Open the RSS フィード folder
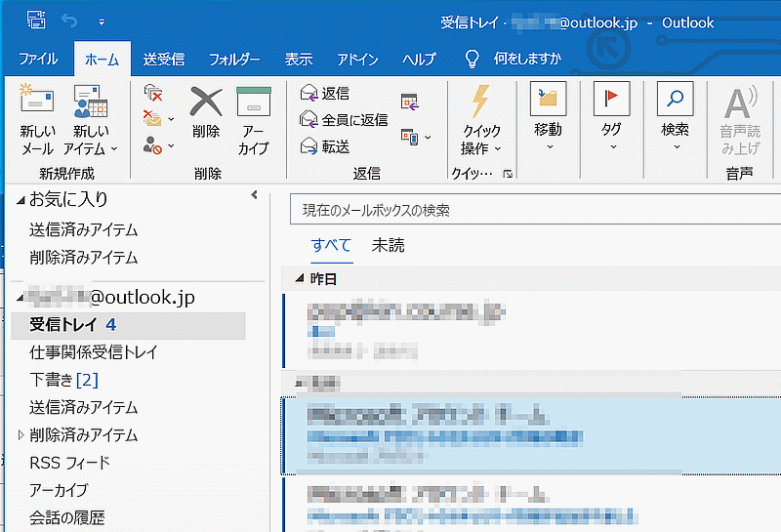781x532 pixels. [69, 463]
